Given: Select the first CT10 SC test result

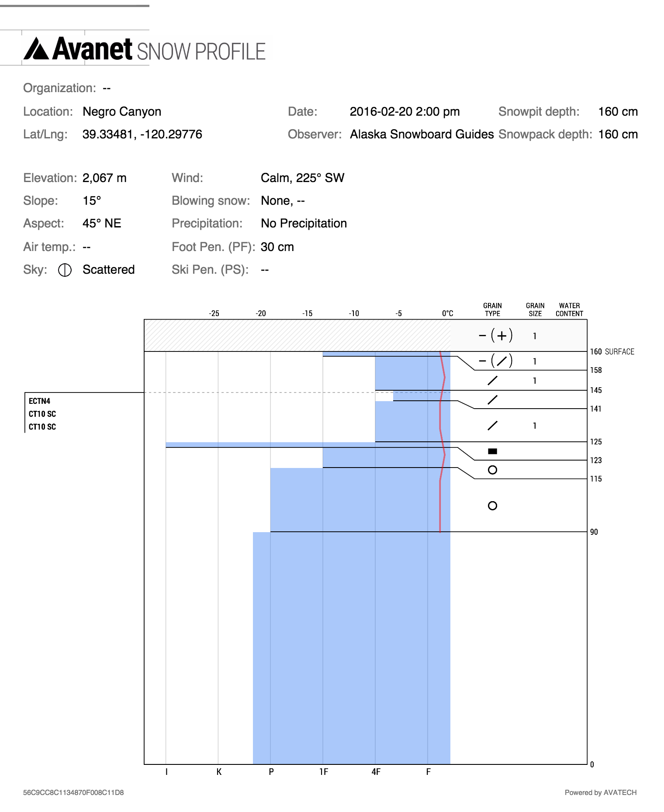Looking at the screenshot, I should pos(42,414).
